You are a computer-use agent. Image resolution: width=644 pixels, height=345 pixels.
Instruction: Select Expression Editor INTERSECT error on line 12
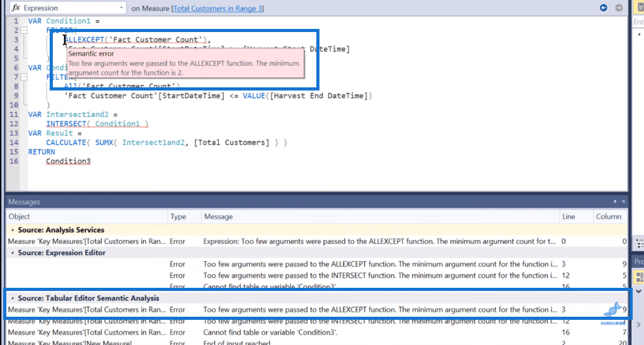click(x=317, y=276)
